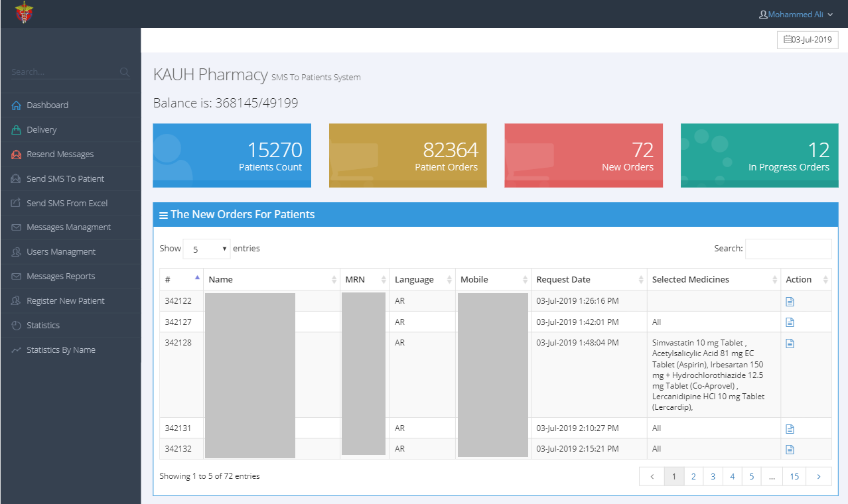Screen dimensions: 848x504
Task: Click the Messages Reports envelope icon
Action: pos(17,277)
